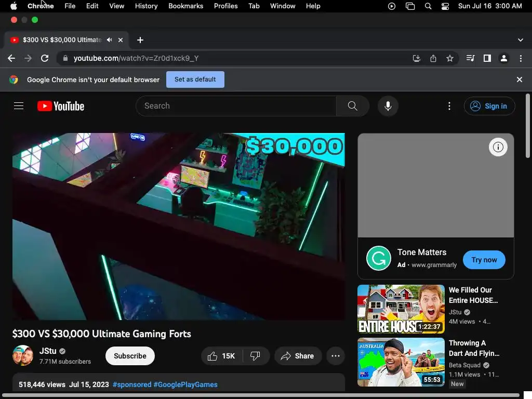
Task: Click the Grammarly ad logo
Action: pos(378,258)
